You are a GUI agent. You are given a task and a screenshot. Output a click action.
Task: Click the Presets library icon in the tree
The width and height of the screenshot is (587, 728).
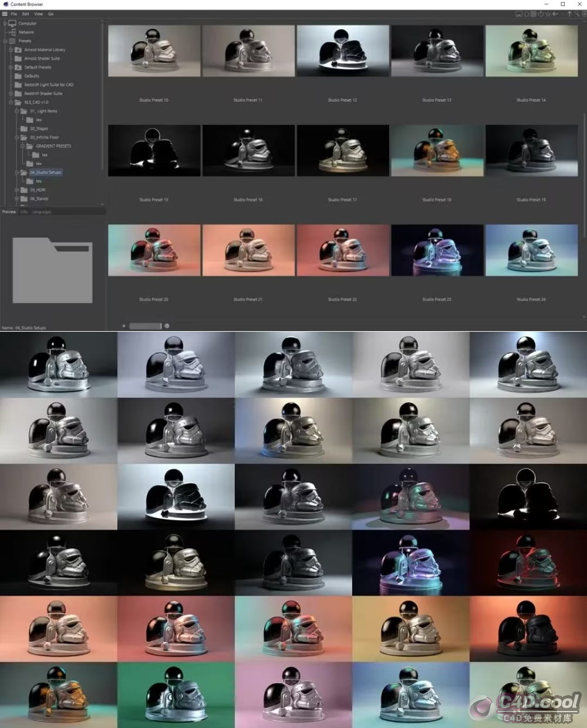tap(12, 41)
